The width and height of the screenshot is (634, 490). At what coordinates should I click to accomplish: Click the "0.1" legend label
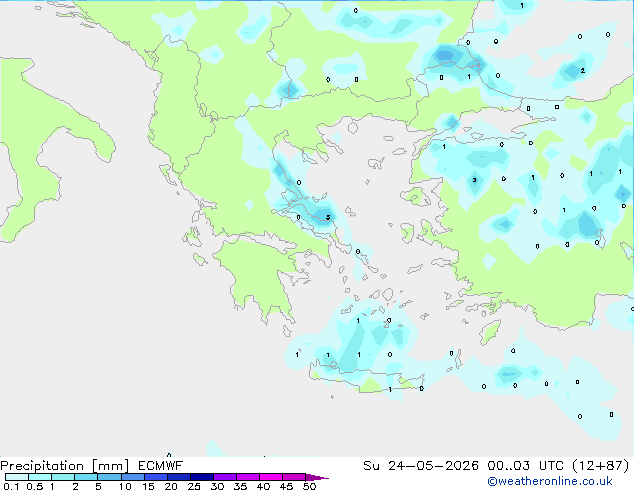11,486
